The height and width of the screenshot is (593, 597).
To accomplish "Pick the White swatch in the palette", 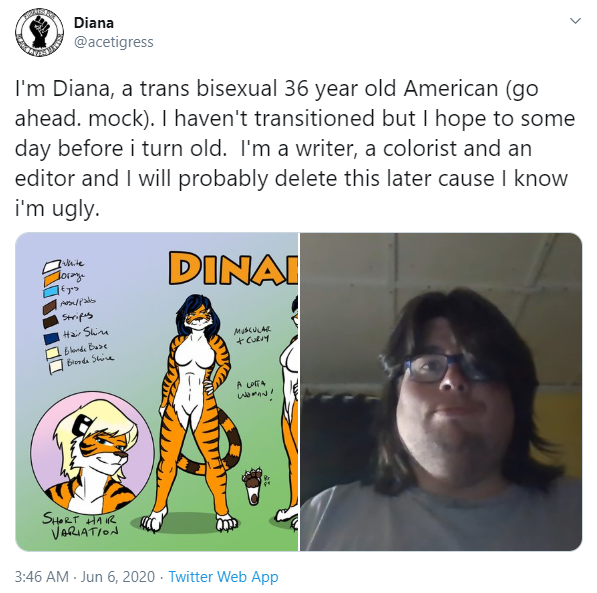I will (x=51, y=266).
